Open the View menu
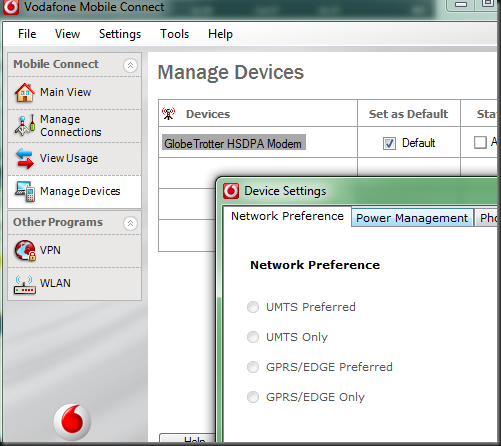This screenshot has width=501, height=446. coord(67,34)
